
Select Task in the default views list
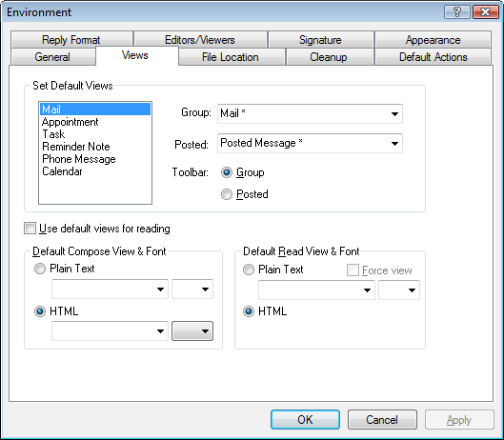point(95,134)
